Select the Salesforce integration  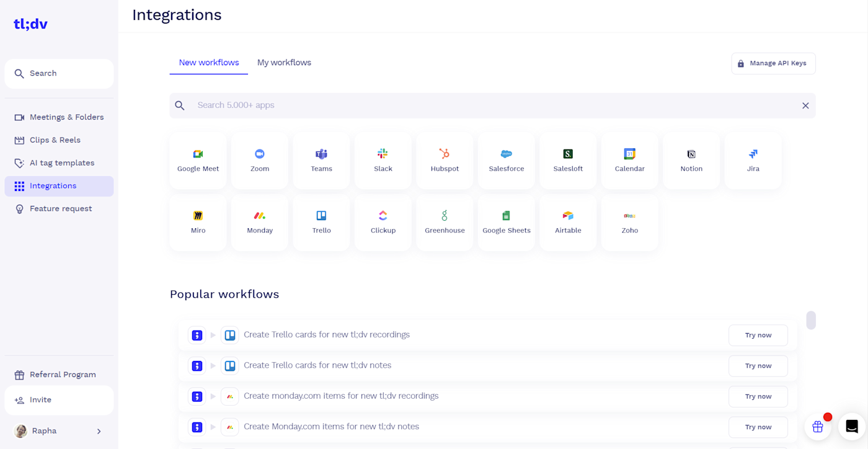[x=507, y=161]
